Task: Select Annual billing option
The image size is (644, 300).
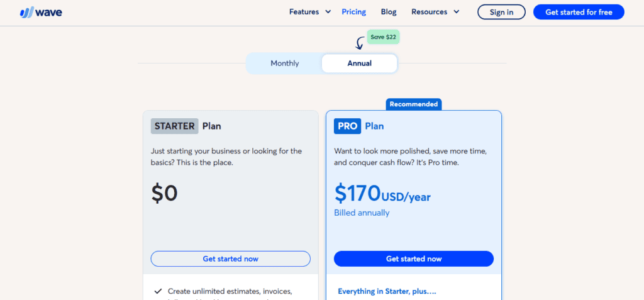Action: [359, 64]
